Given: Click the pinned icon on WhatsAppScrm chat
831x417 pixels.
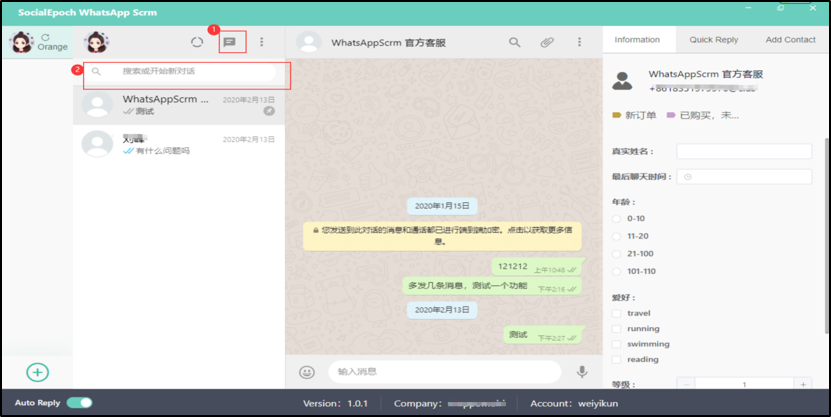Looking at the screenshot, I should pyautogui.click(x=269, y=111).
